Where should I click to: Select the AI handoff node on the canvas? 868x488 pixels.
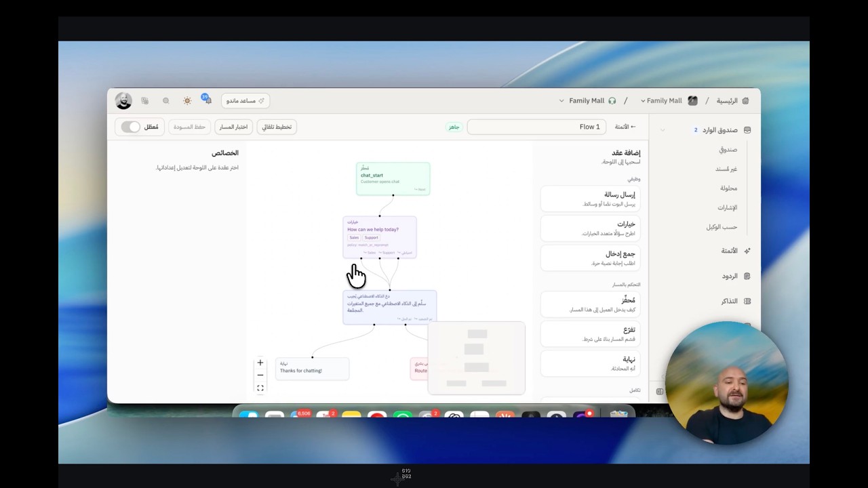[x=390, y=308]
